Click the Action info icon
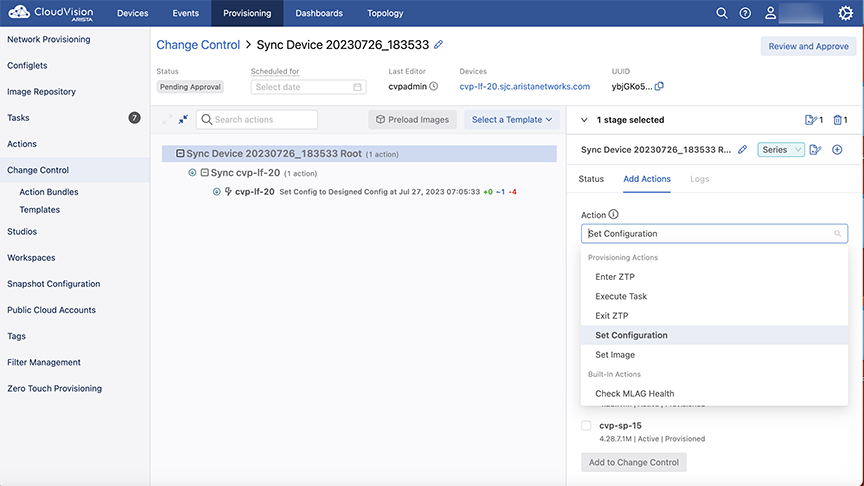Screen dimensions: 864x486 point(613,214)
